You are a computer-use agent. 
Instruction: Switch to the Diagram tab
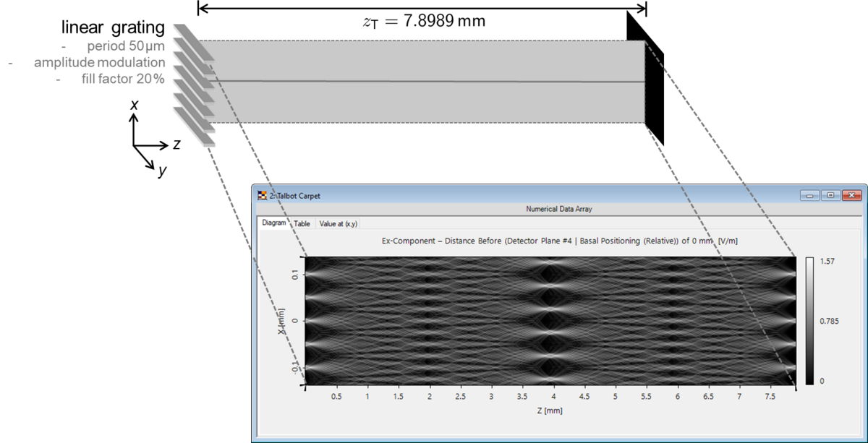point(274,223)
